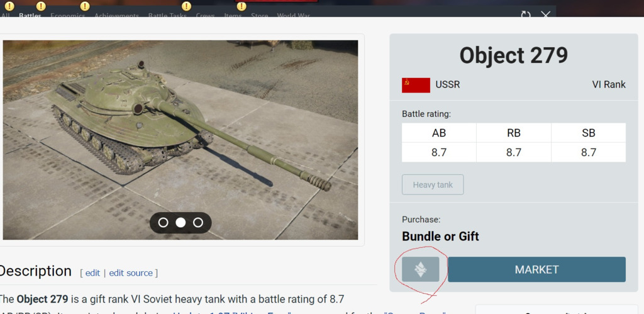
Task: Click the 'edit source' link
Action: click(131, 273)
